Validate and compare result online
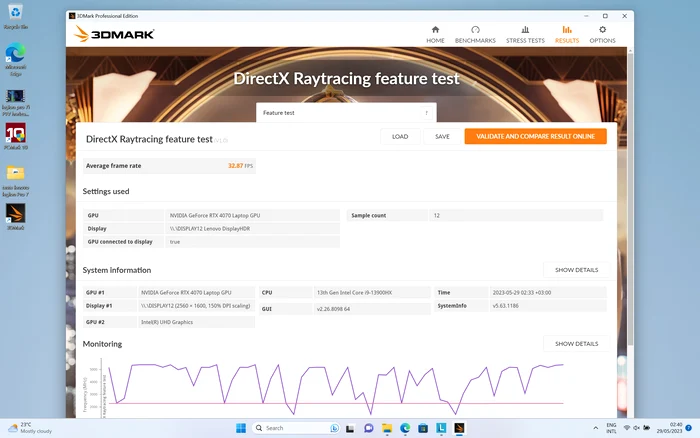This screenshot has width=700, height=438. (x=535, y=137)
